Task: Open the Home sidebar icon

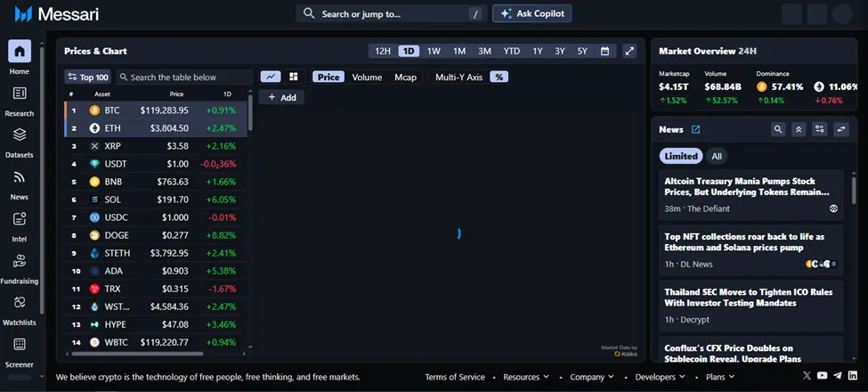Action: [x=20, y=51]
